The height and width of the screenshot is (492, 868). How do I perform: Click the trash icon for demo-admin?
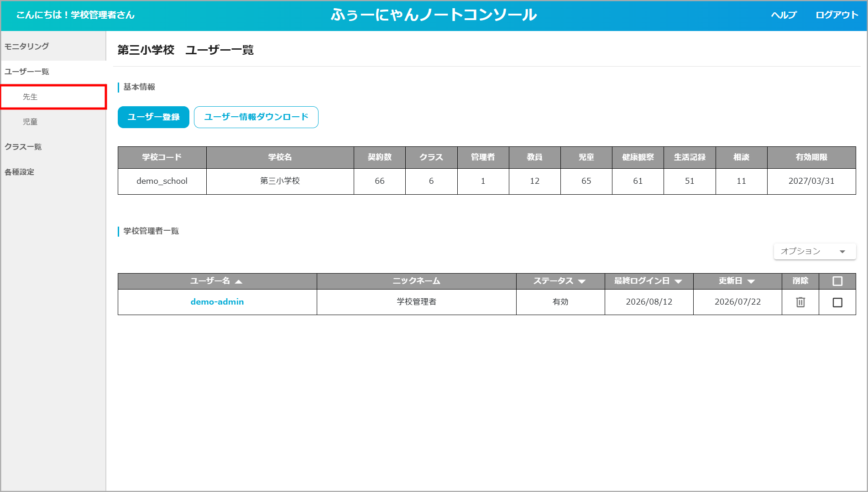800,302
